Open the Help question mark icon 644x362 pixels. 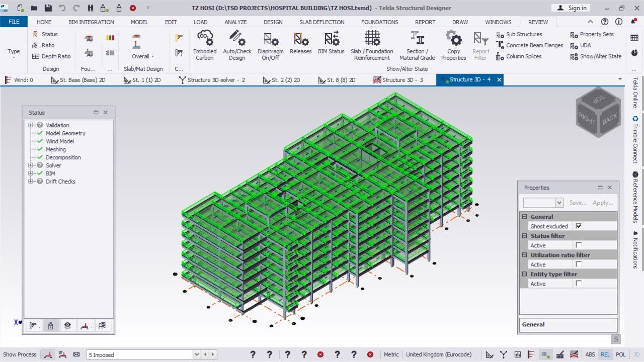click(x=605, y=22)
